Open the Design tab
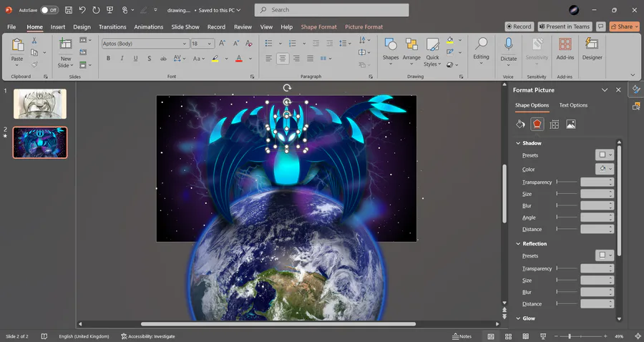Viewport: 644px width, 342px height. 82,27
